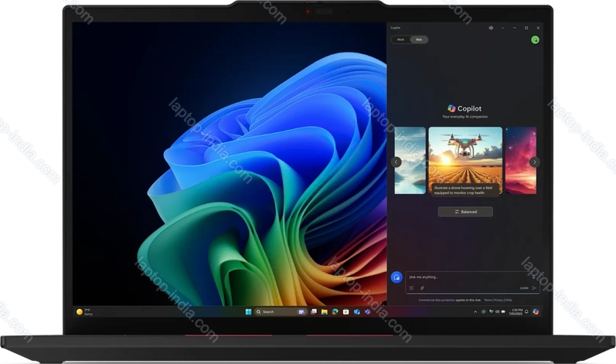Switch to the Work toggle option
Viewport: 616px width, 364px height.
coord(400,39)
